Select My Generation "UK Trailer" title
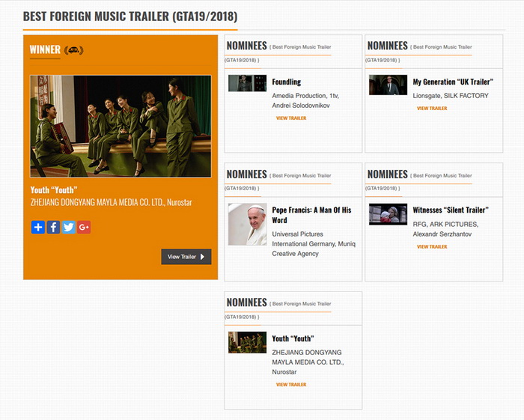Viewport: 524px width, 420px height. tap(453, 82)
